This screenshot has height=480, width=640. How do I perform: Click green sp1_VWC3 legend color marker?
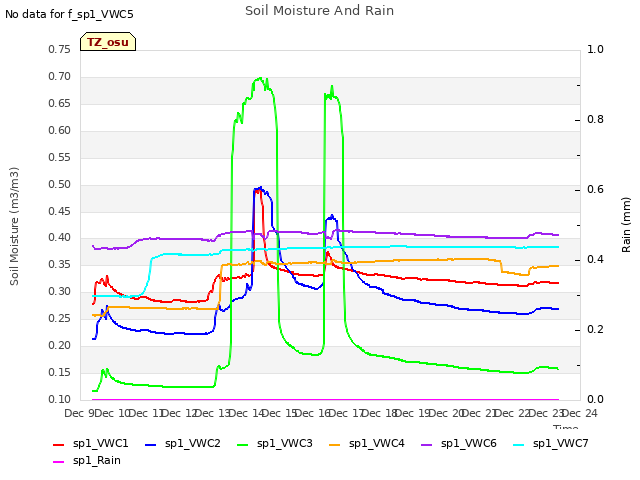[243, 444]
